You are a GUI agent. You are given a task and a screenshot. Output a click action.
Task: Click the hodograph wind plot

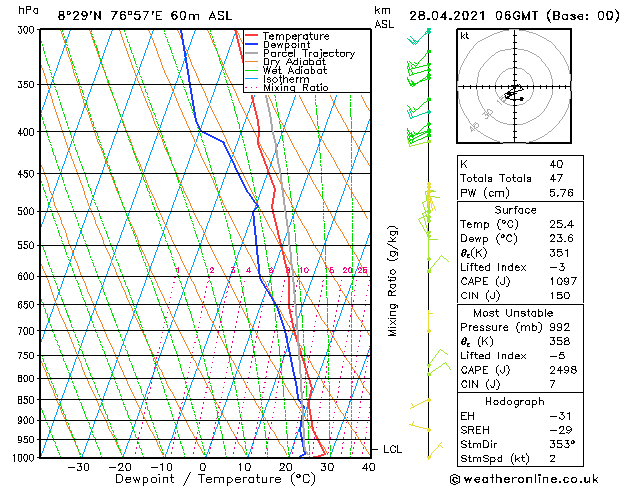[x=514, y=86]
